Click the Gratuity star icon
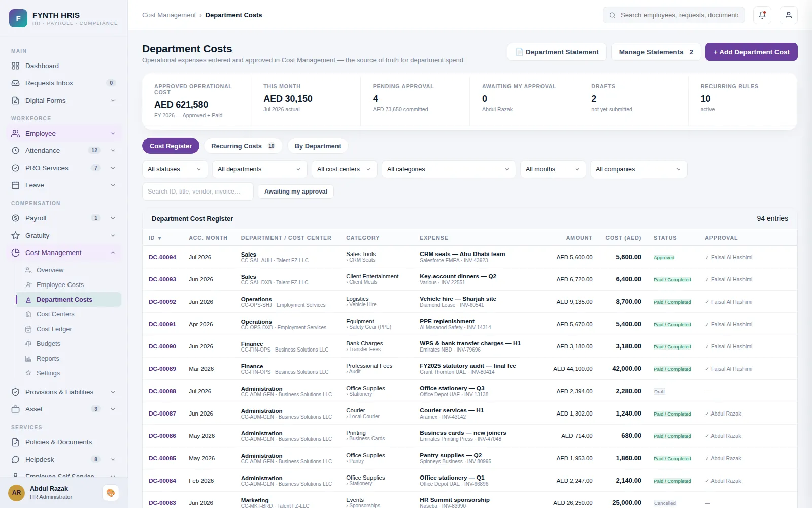Screen dimensions: 812x508 (x=16, y=236)
